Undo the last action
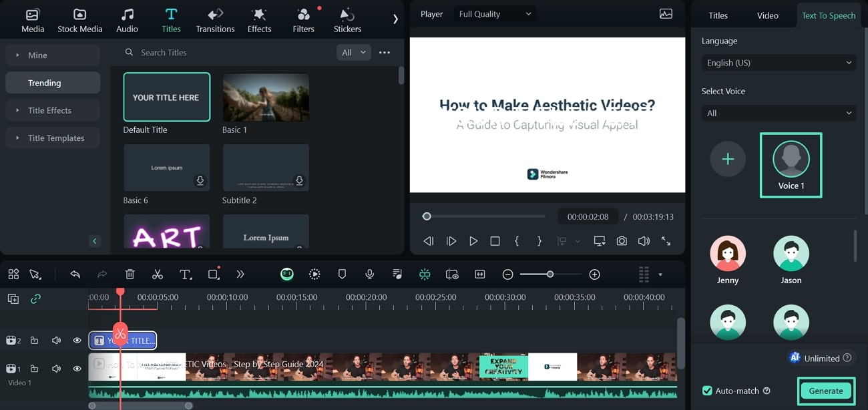This screenshot has height=410, width=868. click(x=75, y=274)
